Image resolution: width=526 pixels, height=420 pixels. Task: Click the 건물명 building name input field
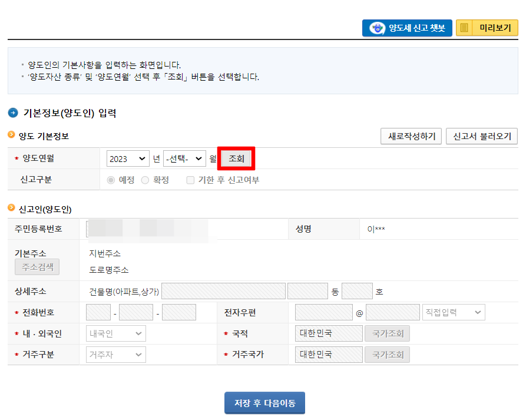(224, 290)
